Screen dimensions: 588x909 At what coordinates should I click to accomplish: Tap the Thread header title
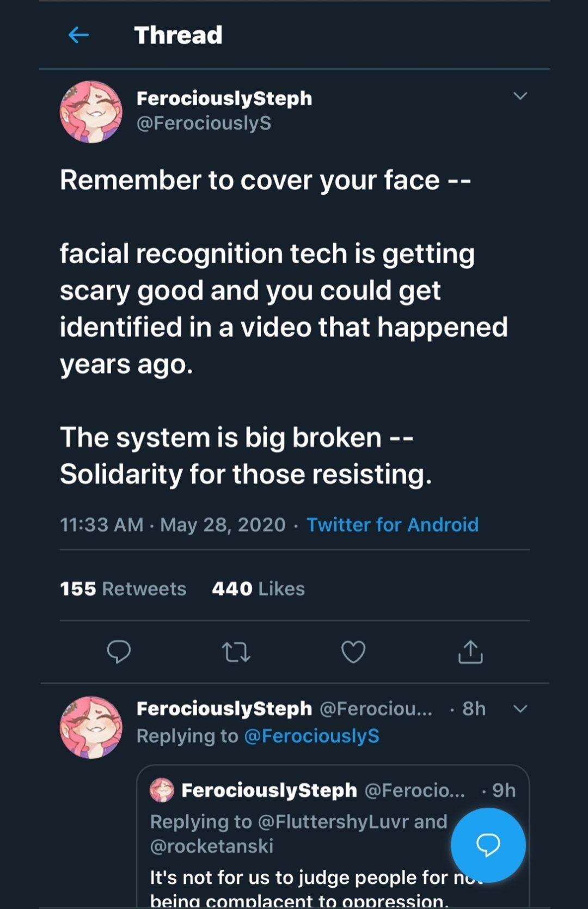(178, 35)
